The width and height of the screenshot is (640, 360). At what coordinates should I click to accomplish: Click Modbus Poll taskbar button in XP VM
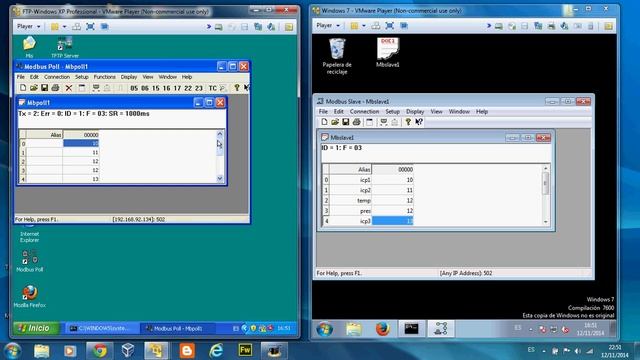176,328
